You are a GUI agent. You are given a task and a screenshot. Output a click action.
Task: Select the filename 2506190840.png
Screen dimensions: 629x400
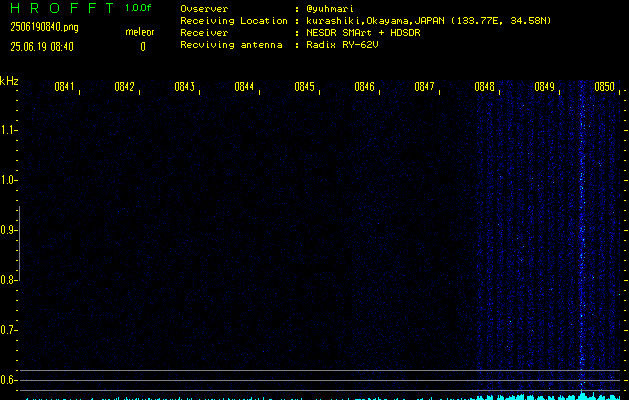(x=44, y=27)
